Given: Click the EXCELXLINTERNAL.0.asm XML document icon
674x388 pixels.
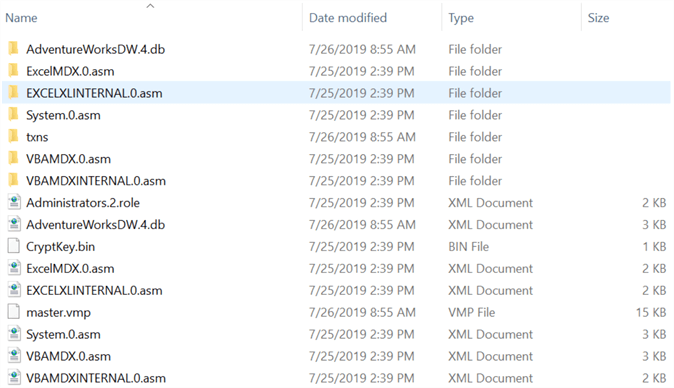Looking at the screenshot, I should click(x=14, y=290).
